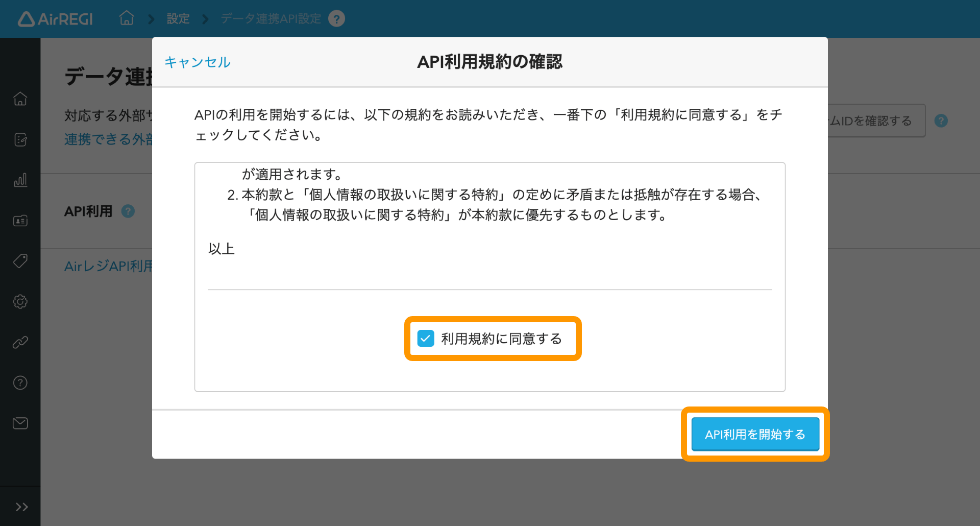Image resolution: width=980 pixels, height=526 pixels.
Task: Open sidebar question mark help icon
Action: tap(20, 382)
